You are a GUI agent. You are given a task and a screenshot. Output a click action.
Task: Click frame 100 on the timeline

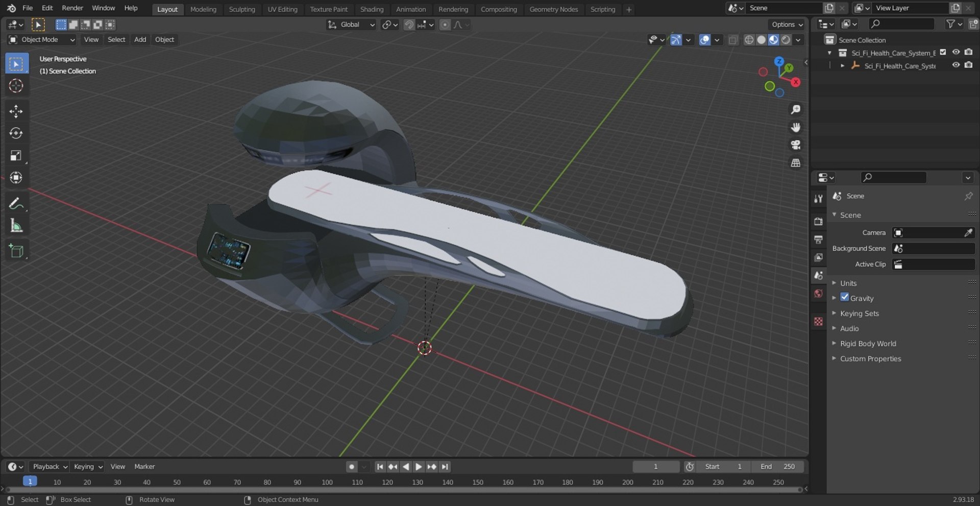click(327, 482)
